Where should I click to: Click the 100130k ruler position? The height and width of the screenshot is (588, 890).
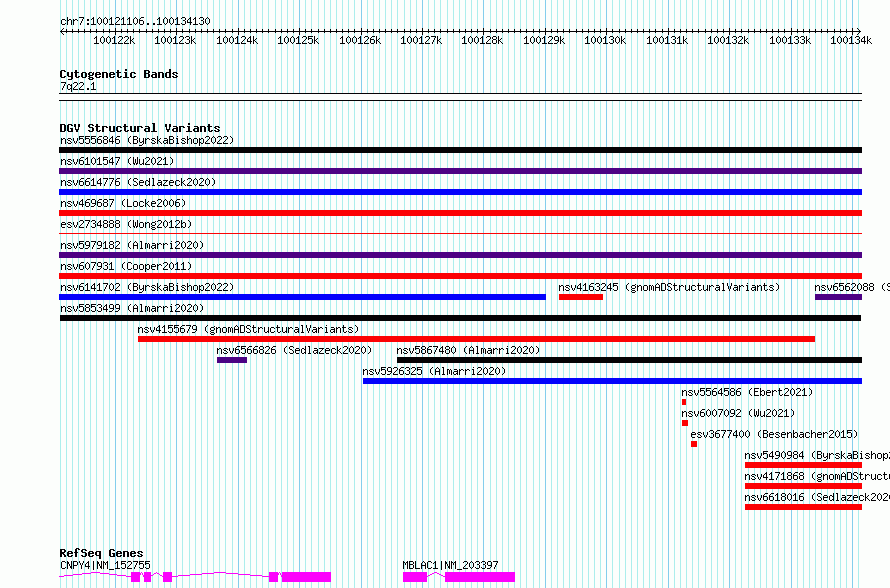(x=605, y=40)
